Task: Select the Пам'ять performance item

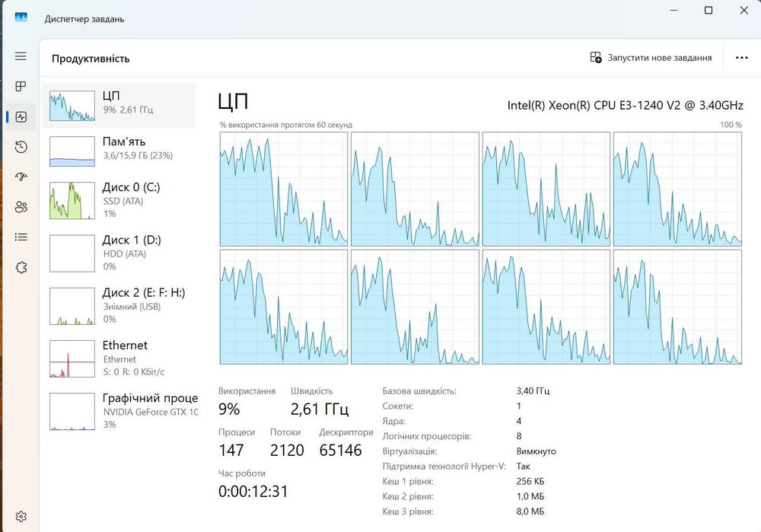Action: [119, 151]
